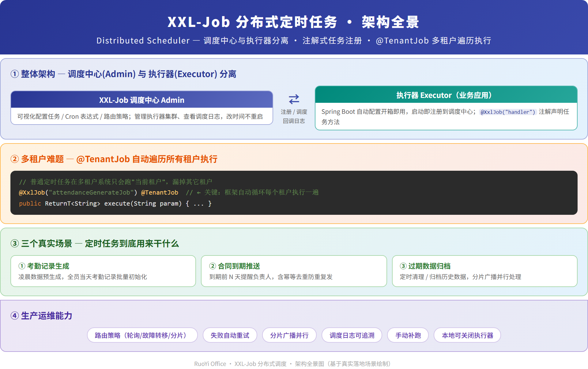Select the 本地可关闭执行器 pill
588x369 pixels.
(x=467, y=335)
